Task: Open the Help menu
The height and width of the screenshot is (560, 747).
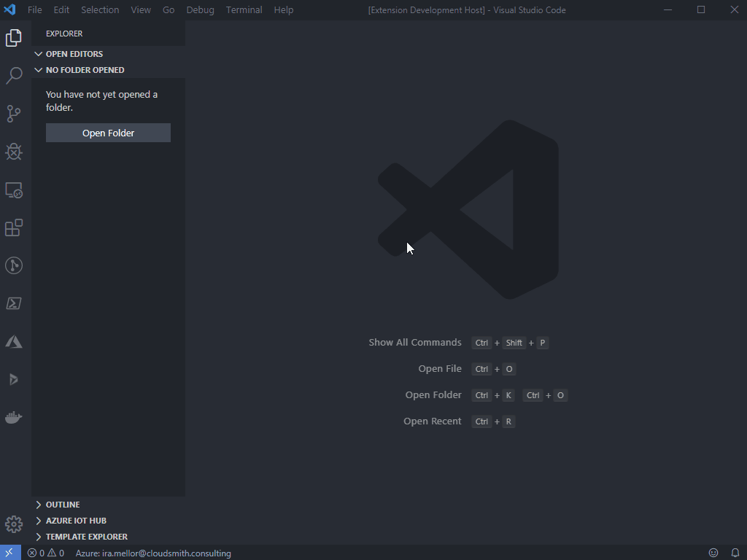Action: [284, 9]
